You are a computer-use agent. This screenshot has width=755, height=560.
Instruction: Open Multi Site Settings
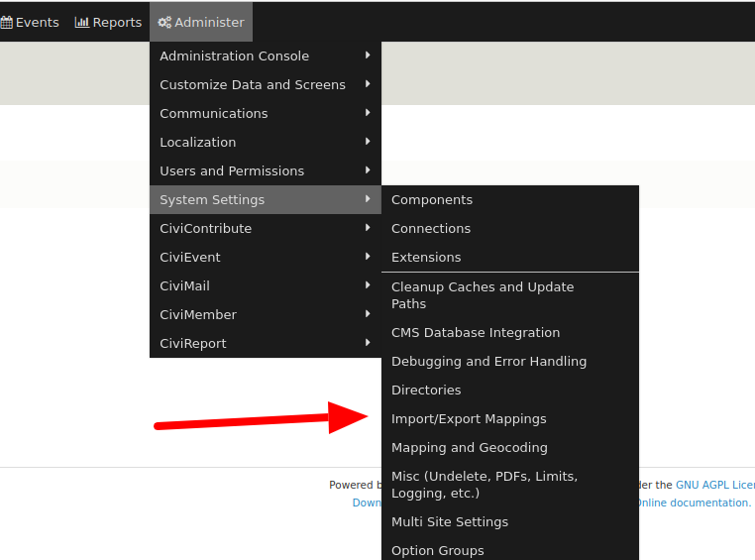point(510,522)
